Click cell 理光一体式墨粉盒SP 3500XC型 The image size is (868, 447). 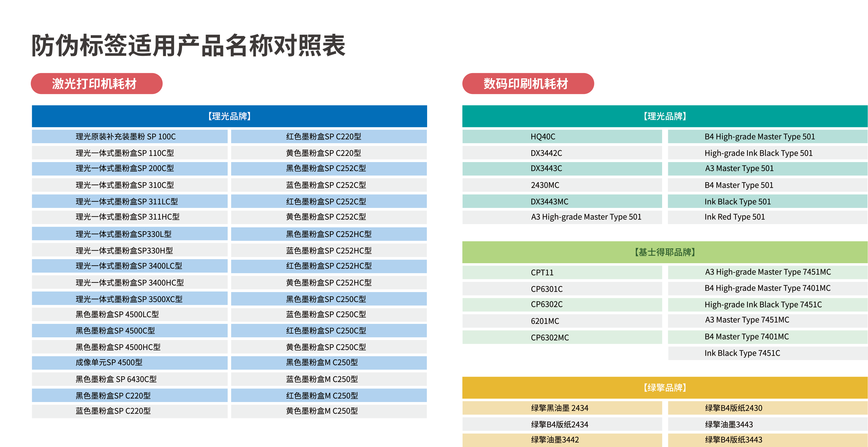click(x=130, y=299)
